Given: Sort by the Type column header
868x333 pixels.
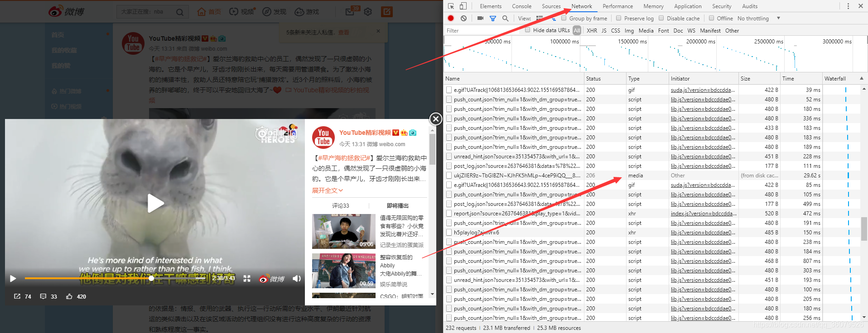Looking at the screenshot, I should click(x=647, y=78).
